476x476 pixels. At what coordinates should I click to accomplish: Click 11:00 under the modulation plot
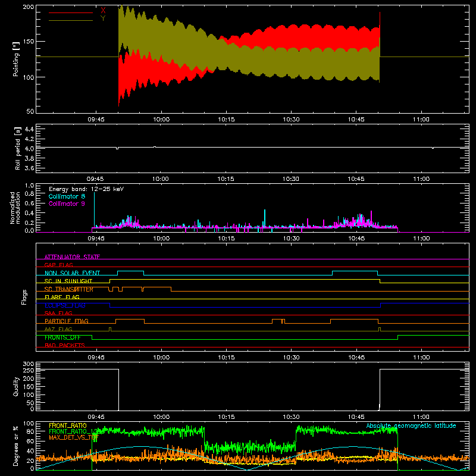click(421, 239)
